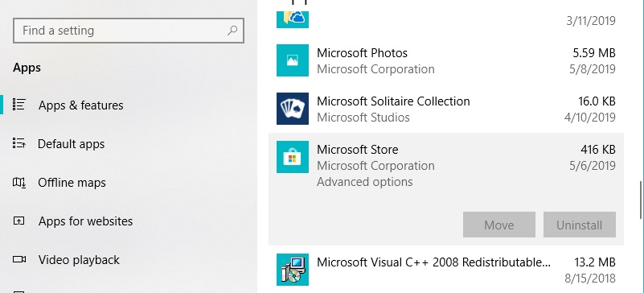Click the Uninstall button

(579, 225)
